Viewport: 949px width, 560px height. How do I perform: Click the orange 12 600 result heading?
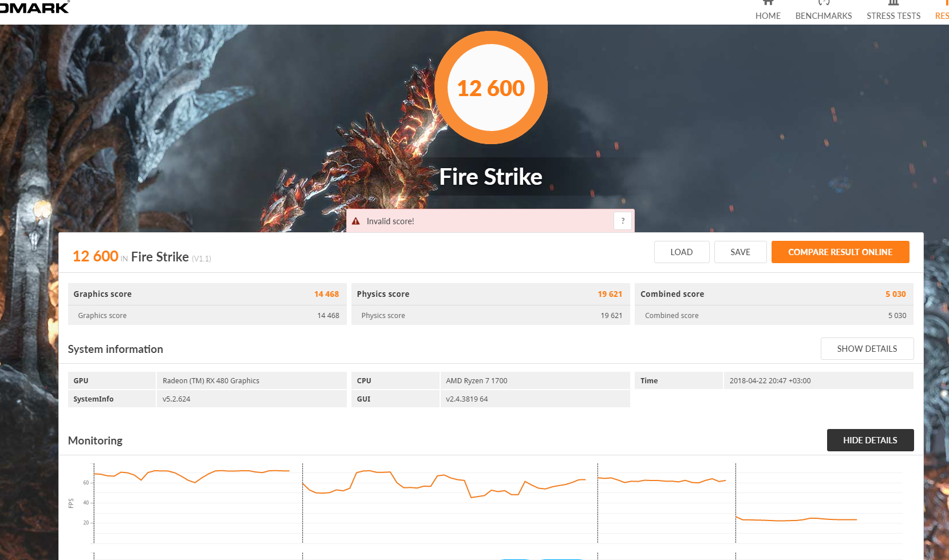click(x=96, y=256)
